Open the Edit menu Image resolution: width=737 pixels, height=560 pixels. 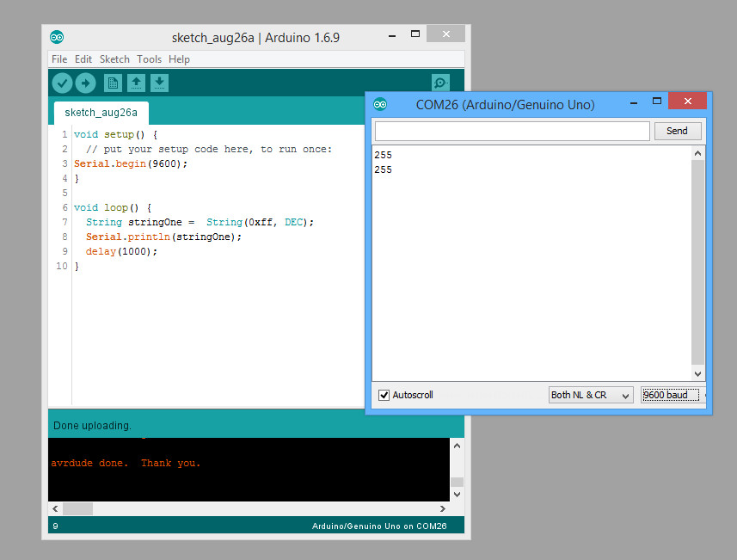[83, 59]
